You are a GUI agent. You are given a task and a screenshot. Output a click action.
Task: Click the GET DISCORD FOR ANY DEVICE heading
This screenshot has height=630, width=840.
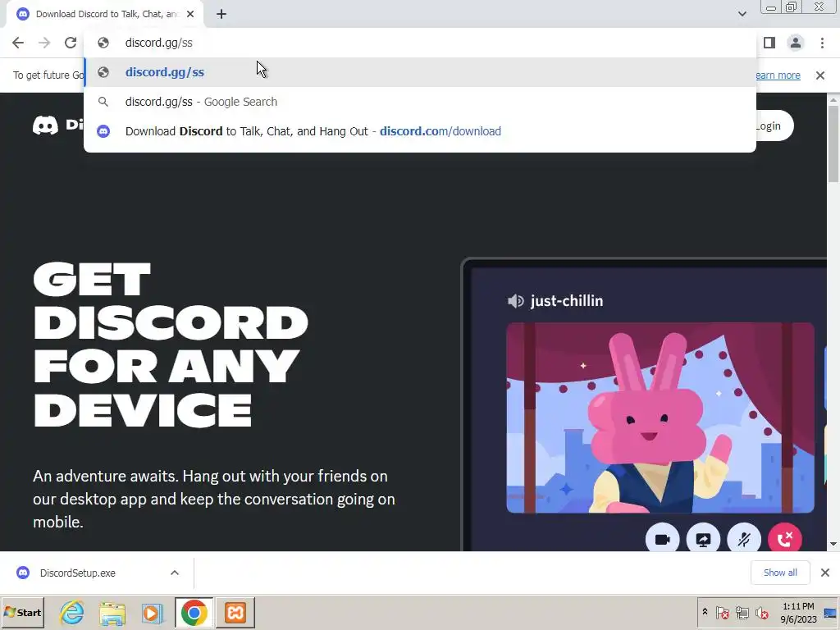pyautogui.click(x=171, y=345)
